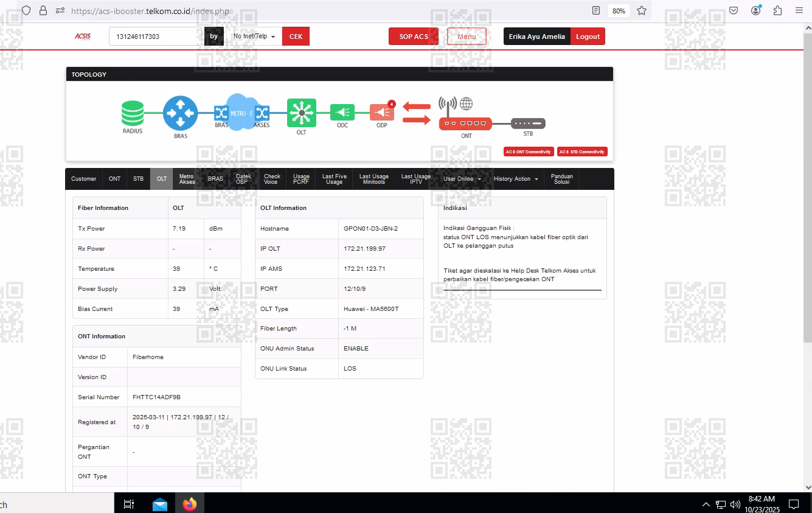Click the Firefox taskbar icon
Viewport: 812px width, 513px height.
190,504
